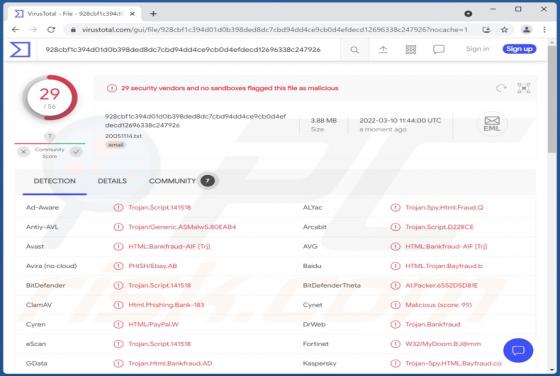Click the incognito indicator icon in title bar
Screen dimensions: 560x376
click(x=468, y=14)
